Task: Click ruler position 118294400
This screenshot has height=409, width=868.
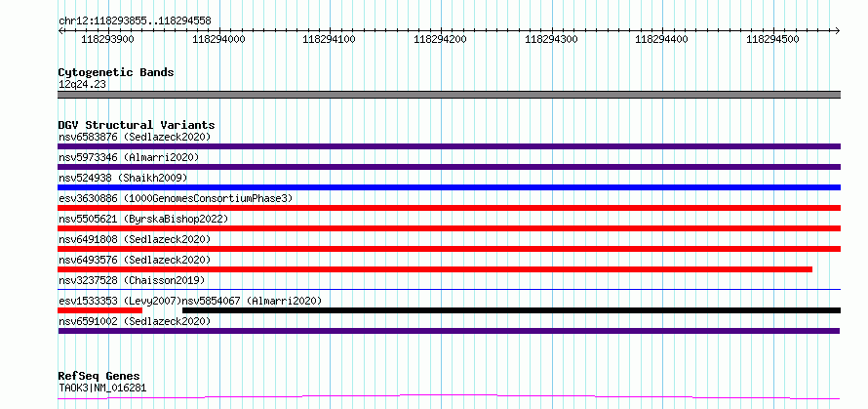Action: [661, 39]
